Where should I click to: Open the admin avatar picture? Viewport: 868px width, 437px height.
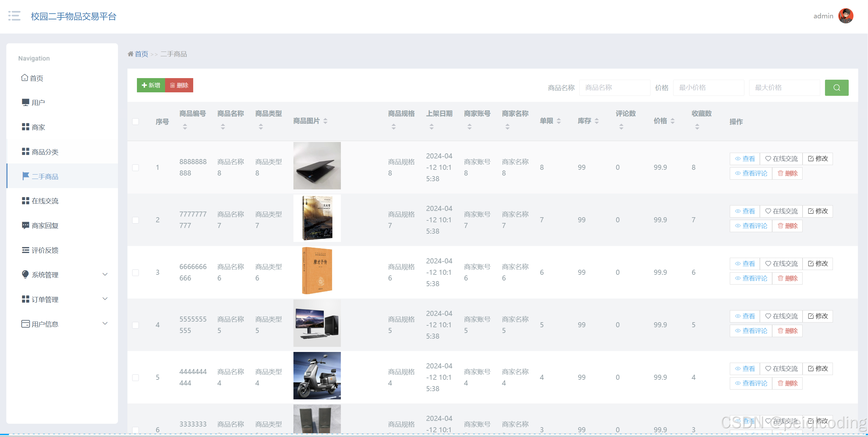point(846,16)
